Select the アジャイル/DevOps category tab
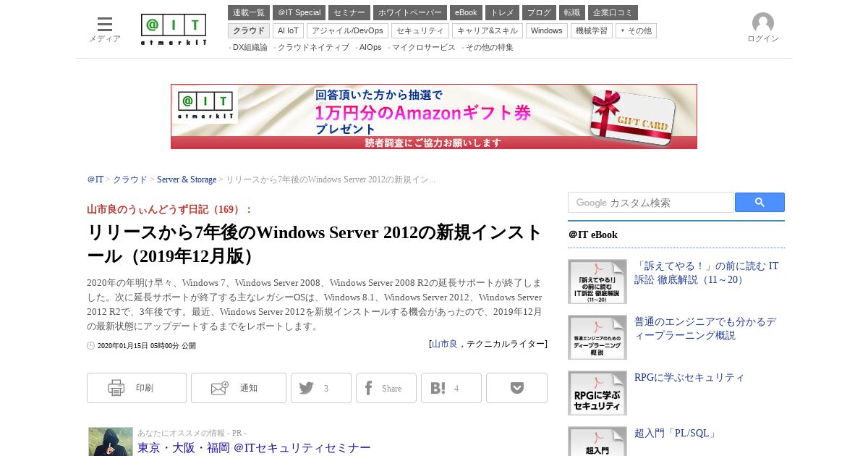The width and height of the screenshot is (868, 456). (347, 30)
